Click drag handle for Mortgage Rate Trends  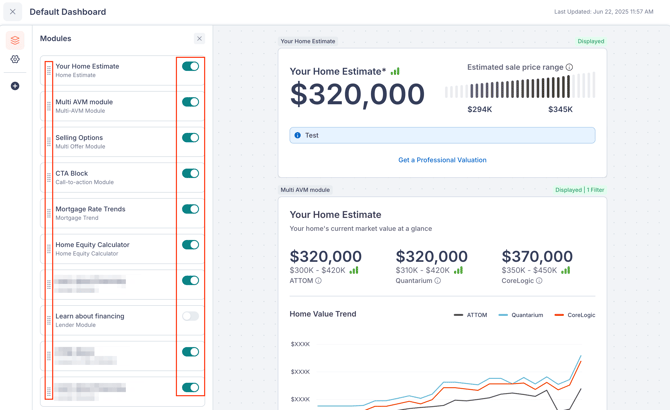49,213
